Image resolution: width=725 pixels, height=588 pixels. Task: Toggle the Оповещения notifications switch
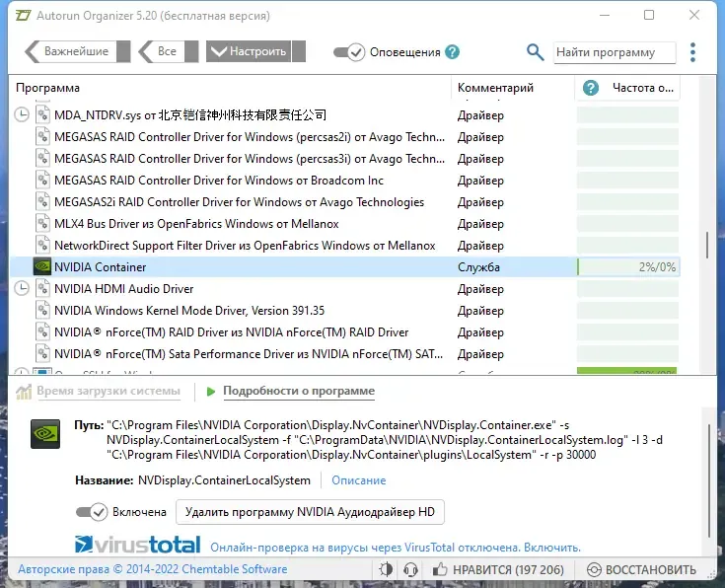coord(349,52)
